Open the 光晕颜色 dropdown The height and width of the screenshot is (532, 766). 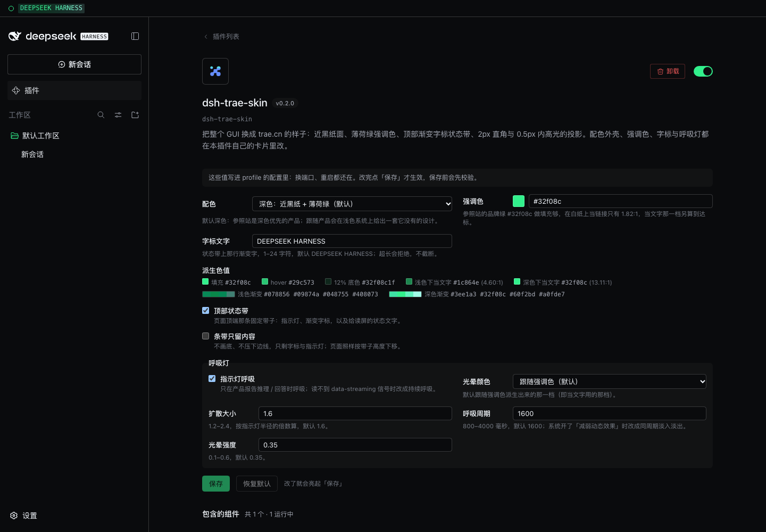click(x=610, y=381)
